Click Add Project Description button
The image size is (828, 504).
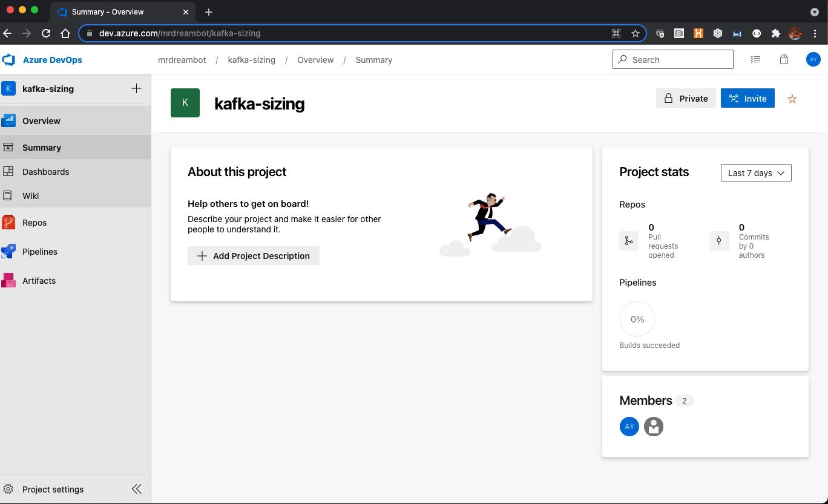[254, 255]
